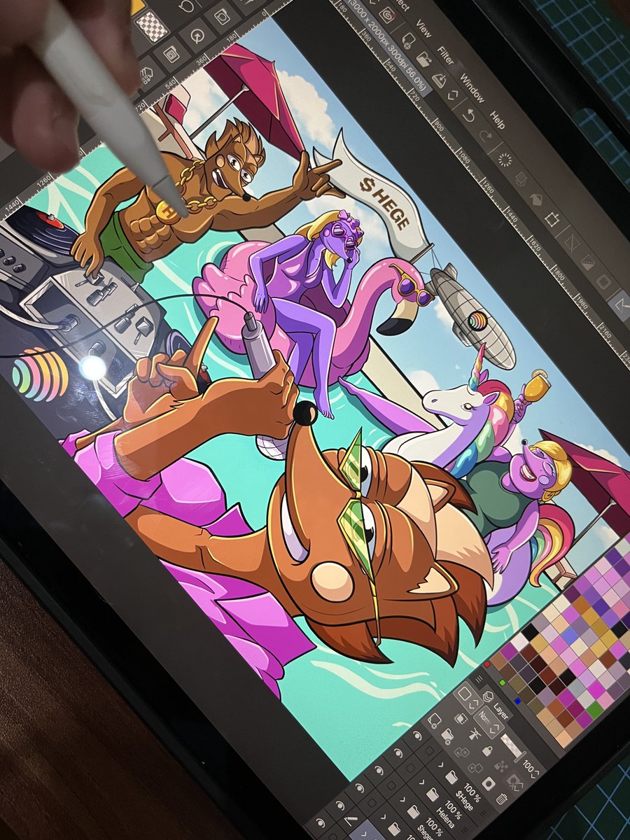
Task: Click the Deselect icon with slashed dotted box
Action: pos(572,243)
